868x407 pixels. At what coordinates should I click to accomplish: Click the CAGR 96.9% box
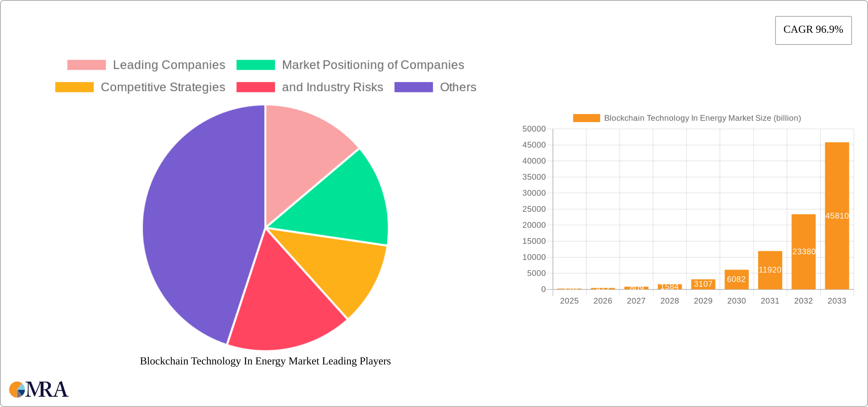point(813,30)
